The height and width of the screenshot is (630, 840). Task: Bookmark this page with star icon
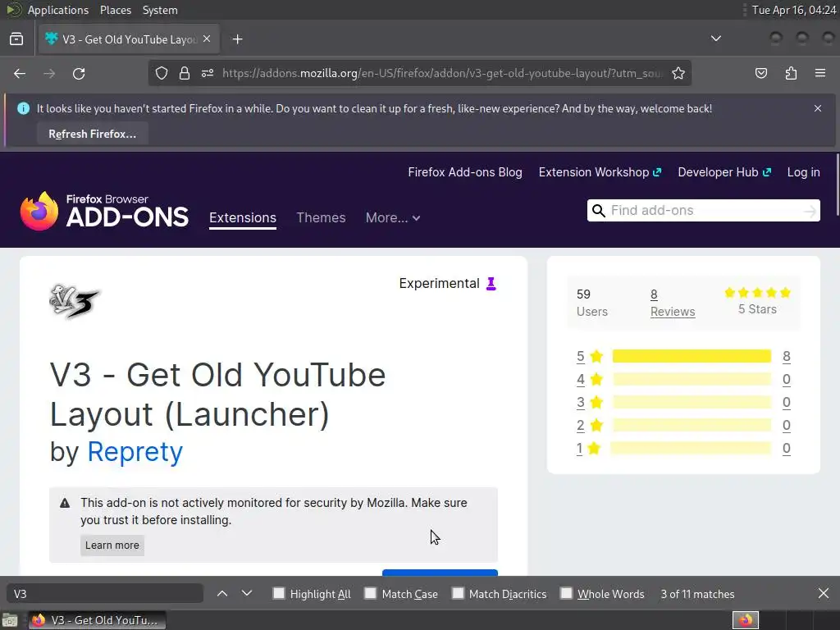tap(678, 73)
